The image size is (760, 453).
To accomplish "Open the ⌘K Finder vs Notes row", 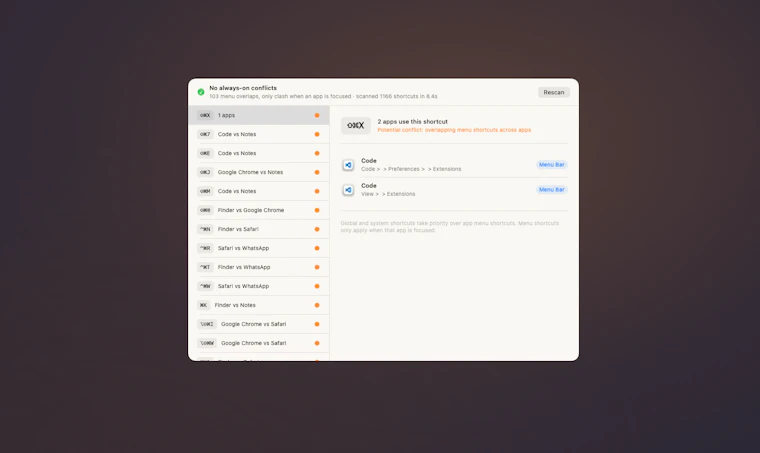I will [259, 305].
